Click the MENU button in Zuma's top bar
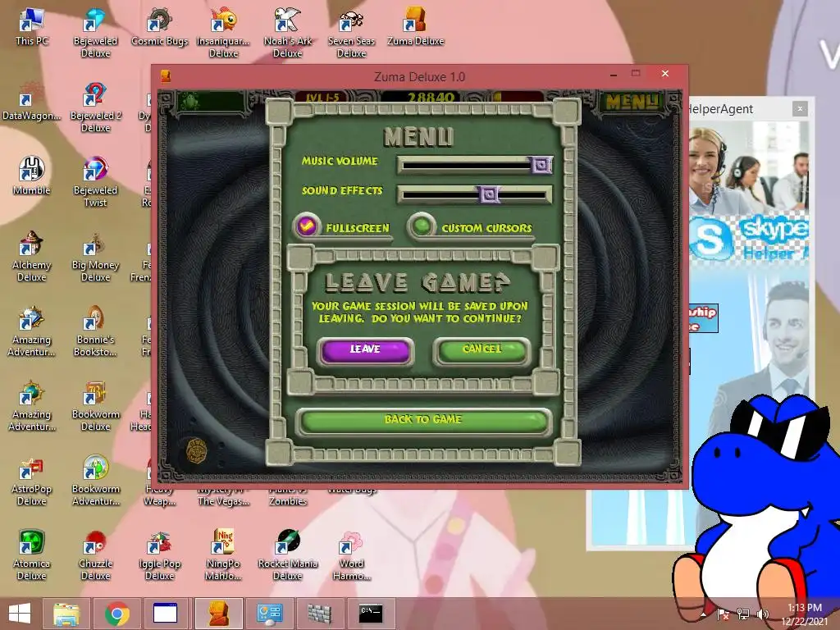Screen dimensions: 840x630 coord(632,101)
